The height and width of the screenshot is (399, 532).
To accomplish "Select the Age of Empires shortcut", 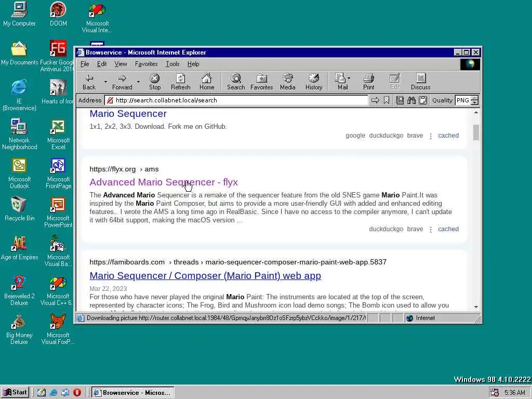I will click(19, 248).
